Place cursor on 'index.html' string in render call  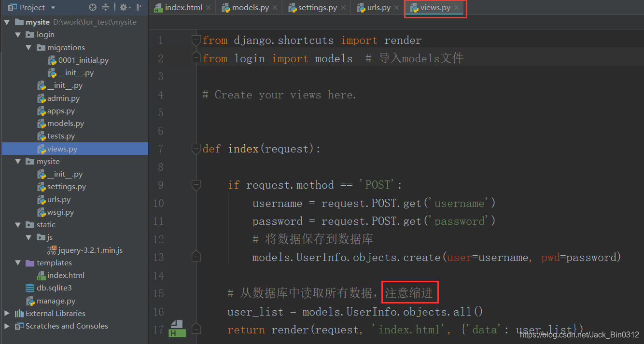(410, 330)
